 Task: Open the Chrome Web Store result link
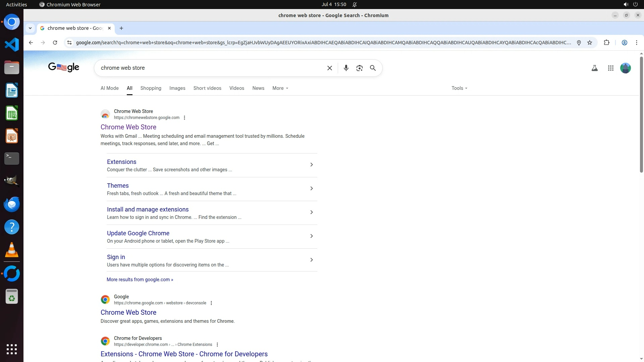tap(128, 127)
